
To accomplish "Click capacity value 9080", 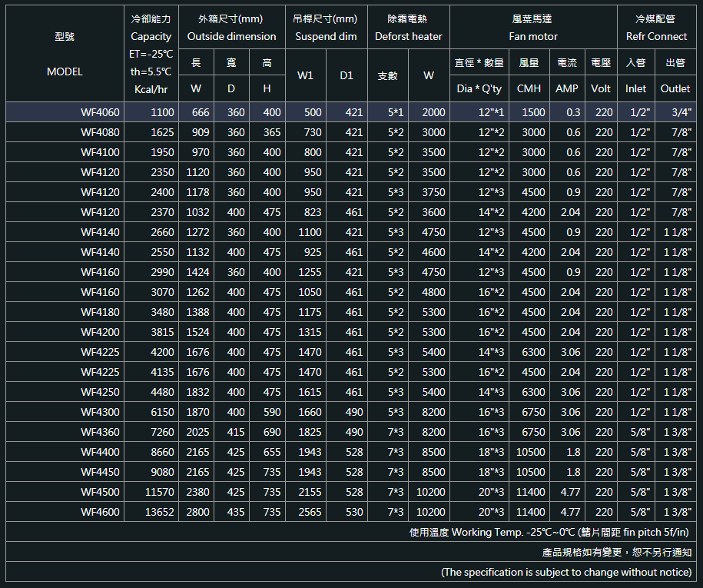I will tap(162, 472).
